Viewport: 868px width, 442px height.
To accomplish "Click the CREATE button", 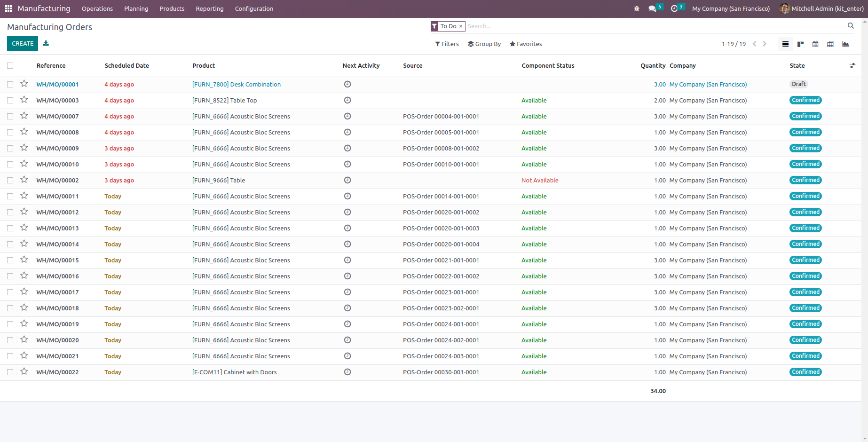I will (22, 43).
